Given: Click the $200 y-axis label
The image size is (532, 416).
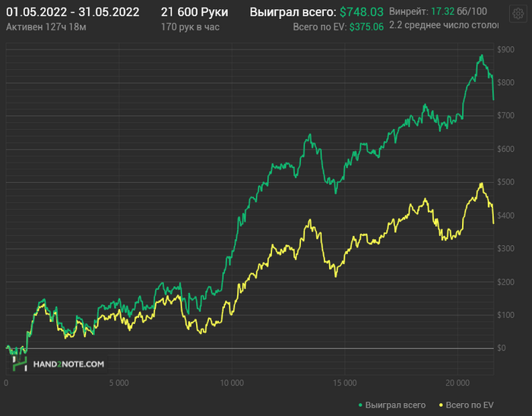Looking at the screenshot, I should tap(505, 282).
